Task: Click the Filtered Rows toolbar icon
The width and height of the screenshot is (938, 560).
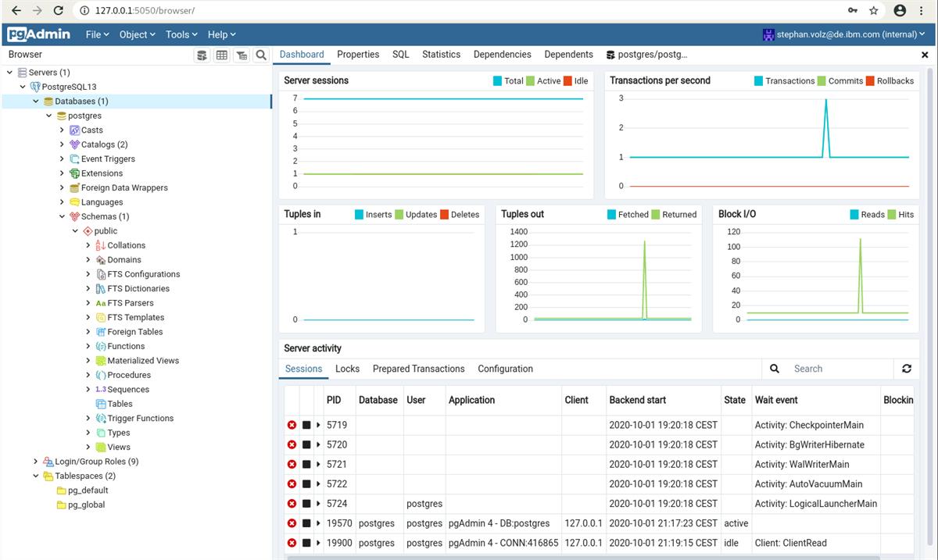Action: tap(242, 55)
